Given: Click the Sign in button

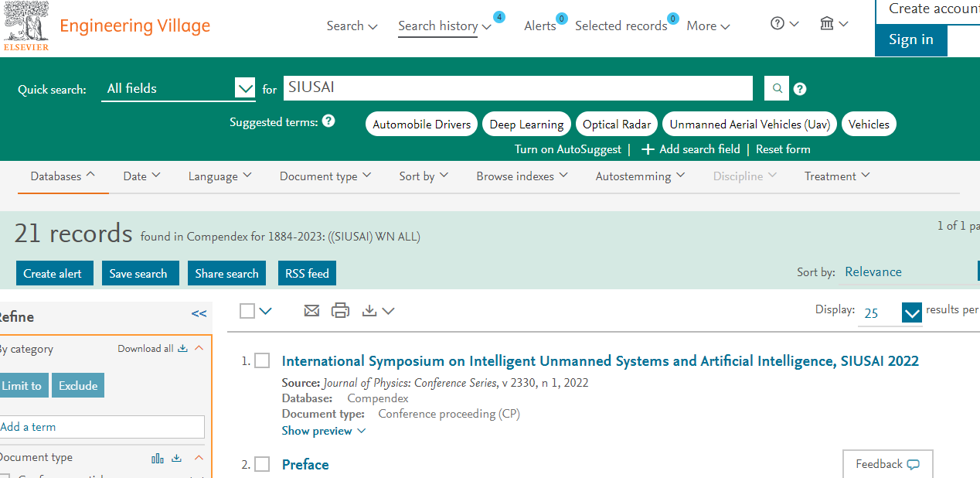Looking at the screenshot, I should pyautogui.click(x=911, y=40).
